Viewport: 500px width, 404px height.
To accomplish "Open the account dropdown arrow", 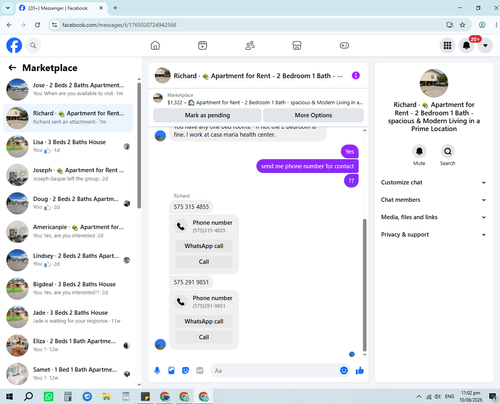I will [485, 45].
